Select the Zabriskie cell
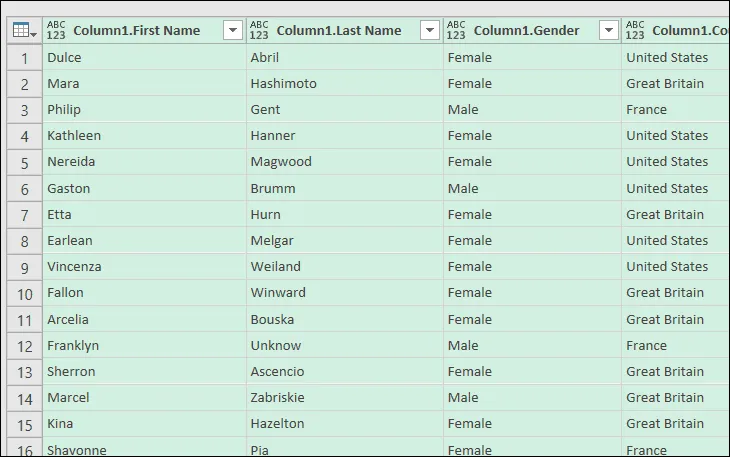730x457 pixels. pyautogui.click(x=280, y=397)
